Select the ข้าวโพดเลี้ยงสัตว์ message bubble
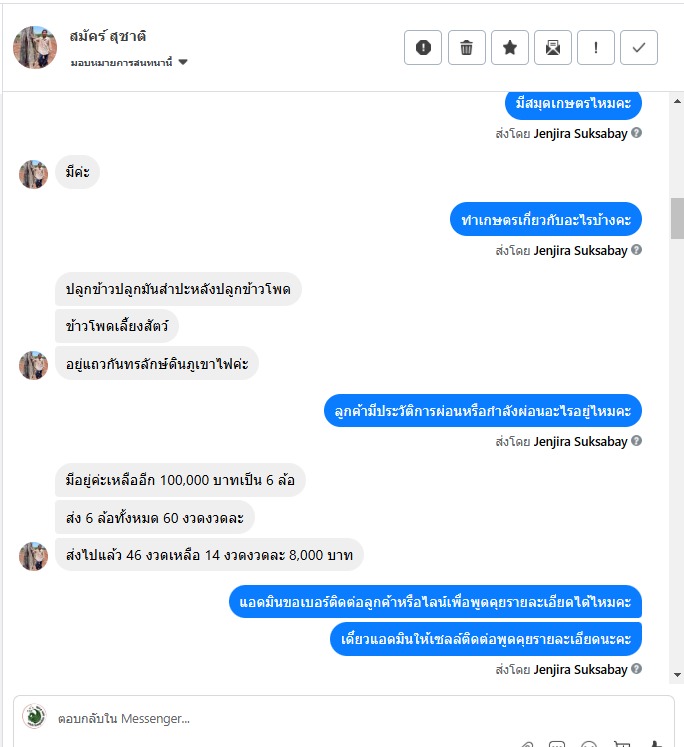 coord(117,326)
